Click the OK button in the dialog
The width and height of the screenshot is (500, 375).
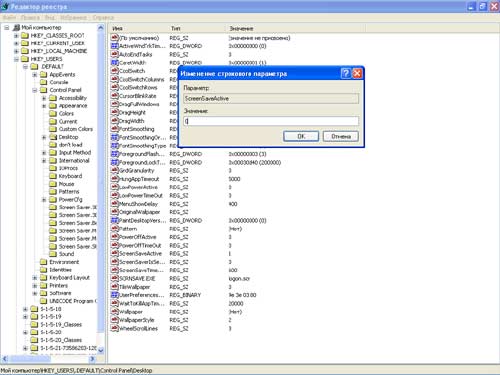pos(301,136)
